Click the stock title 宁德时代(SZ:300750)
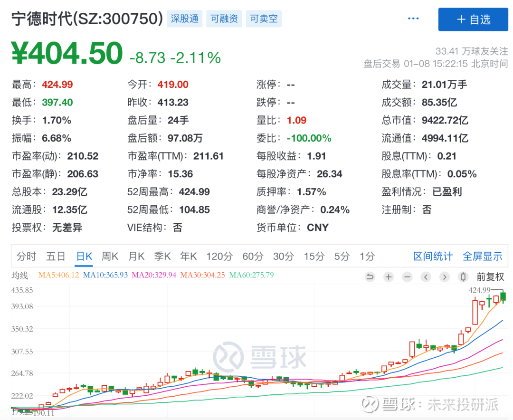The image size is (513, 420). click(87, 19)
